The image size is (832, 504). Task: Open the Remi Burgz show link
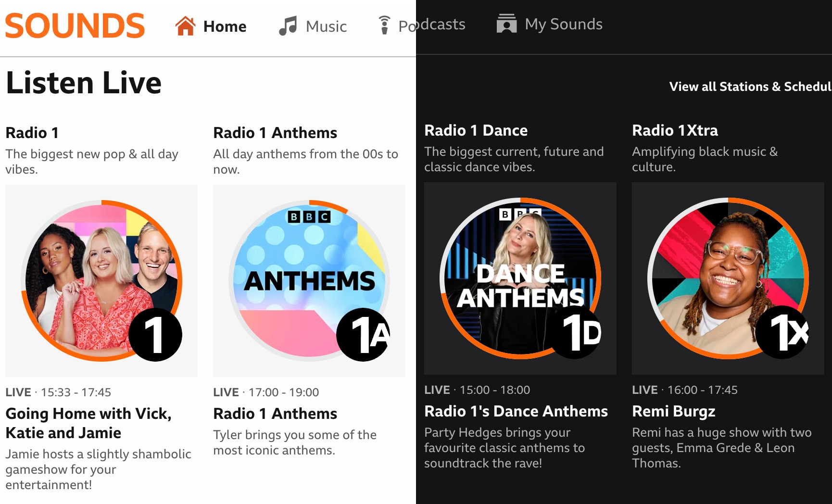click(x=673, y=411)
